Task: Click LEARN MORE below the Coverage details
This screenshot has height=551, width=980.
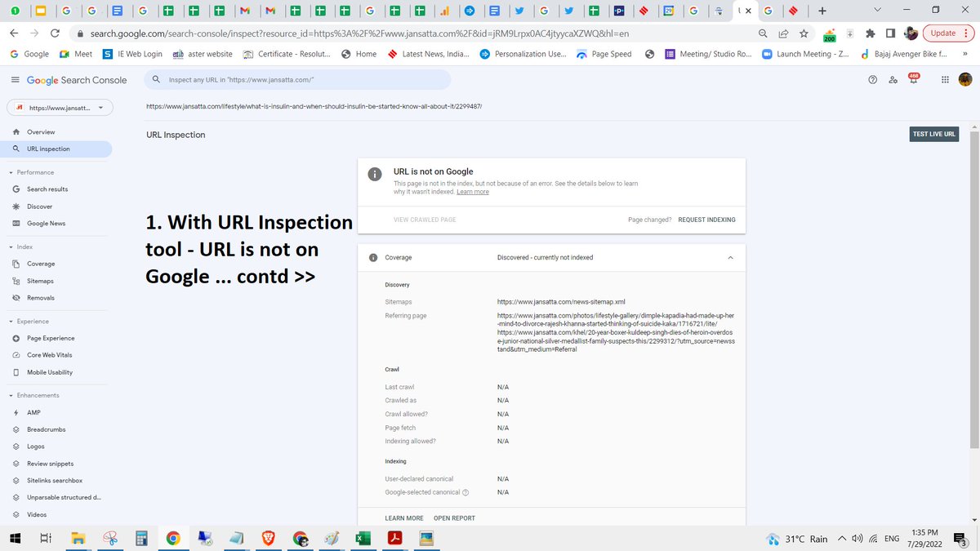Action: 404,518
